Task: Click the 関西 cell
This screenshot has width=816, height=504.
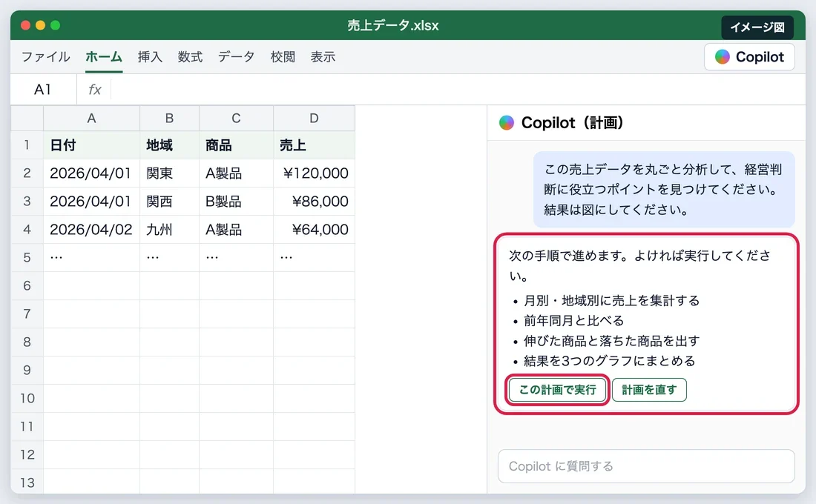Action: 169,201
